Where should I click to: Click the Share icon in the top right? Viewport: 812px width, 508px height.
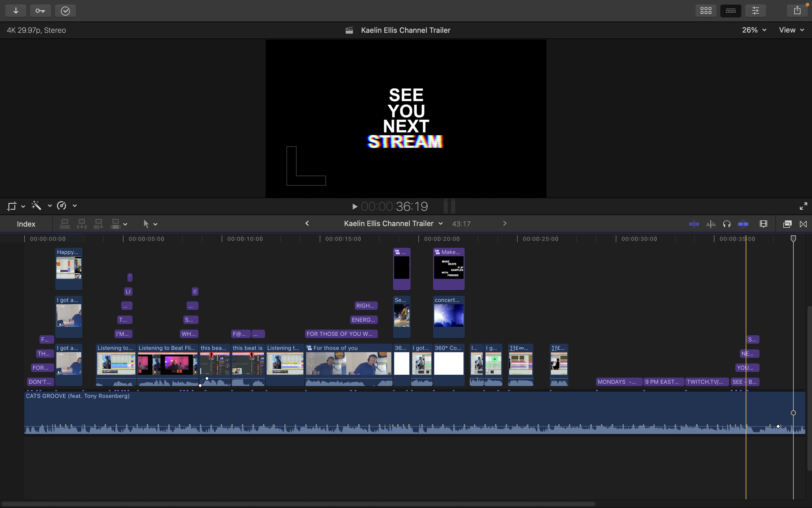pyautogui.click(x=797, y=10)
